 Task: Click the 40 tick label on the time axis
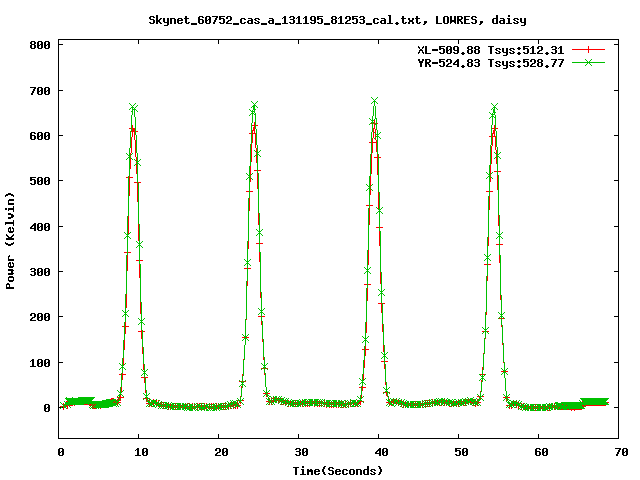coord(381,452)
